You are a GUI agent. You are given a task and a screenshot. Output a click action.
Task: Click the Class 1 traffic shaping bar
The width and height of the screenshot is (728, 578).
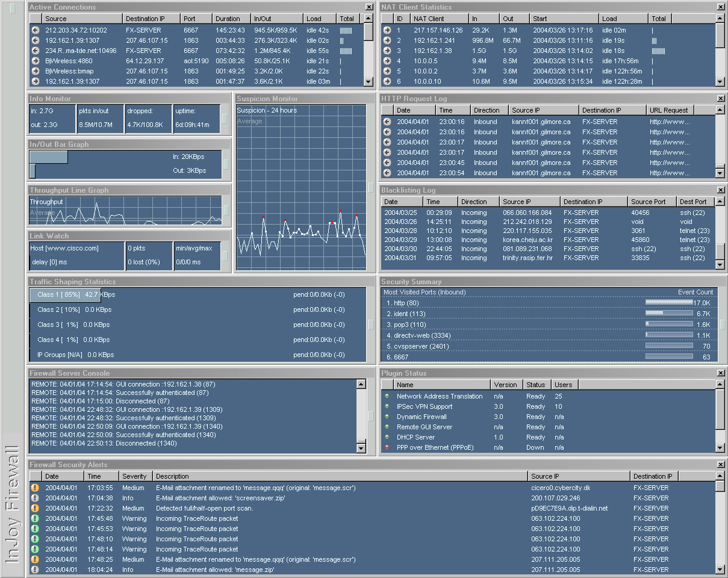[65, 295]
